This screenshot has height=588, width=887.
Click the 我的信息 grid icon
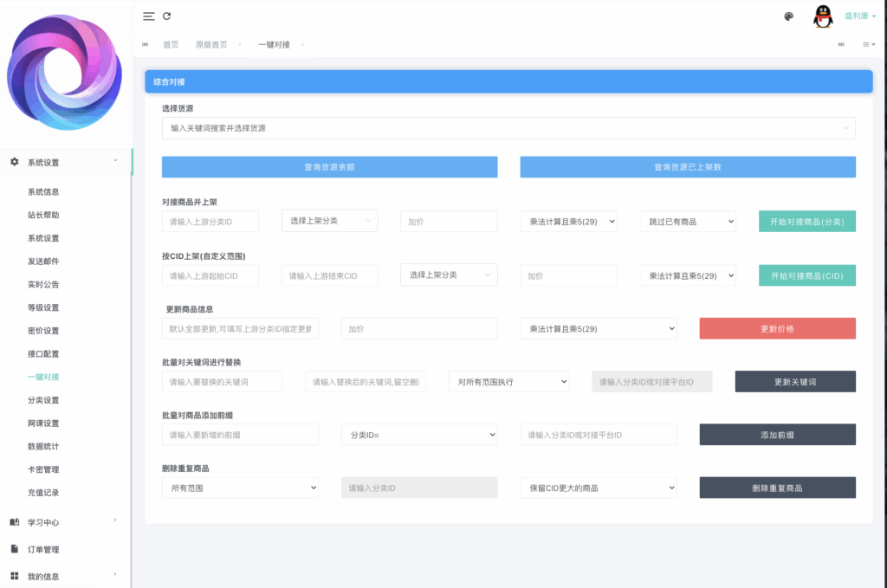[12, 576]
